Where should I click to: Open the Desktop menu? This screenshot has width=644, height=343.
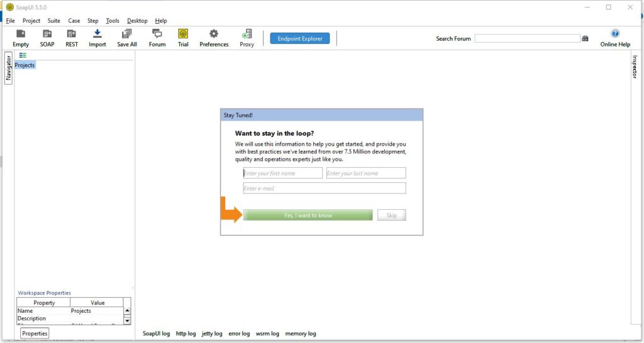[x=137, y=21]
